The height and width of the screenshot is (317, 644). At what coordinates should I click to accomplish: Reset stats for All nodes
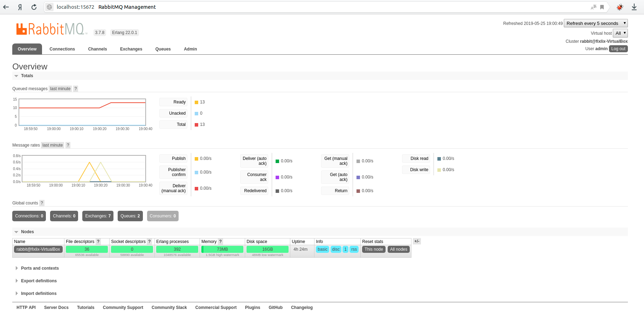coord(399,249)
